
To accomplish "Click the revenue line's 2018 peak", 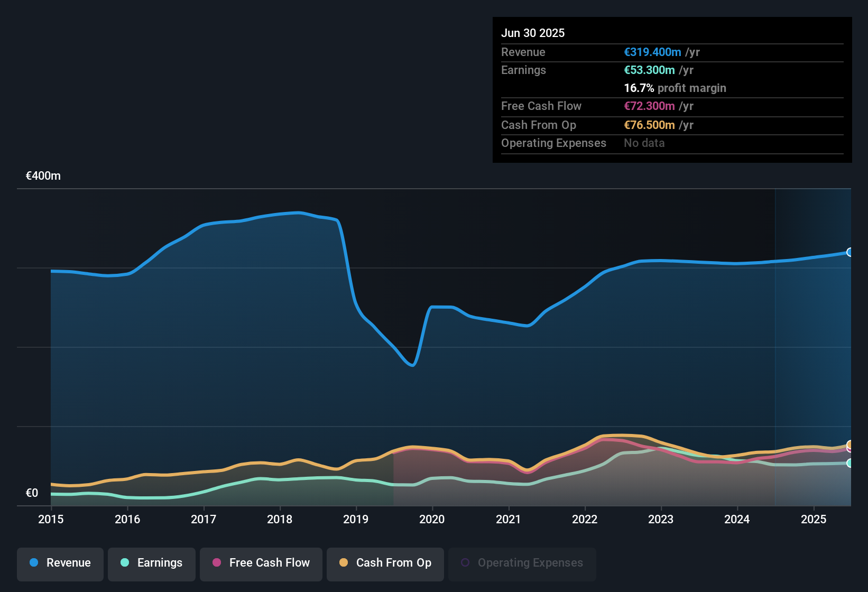I will click(x=299, y=212).
